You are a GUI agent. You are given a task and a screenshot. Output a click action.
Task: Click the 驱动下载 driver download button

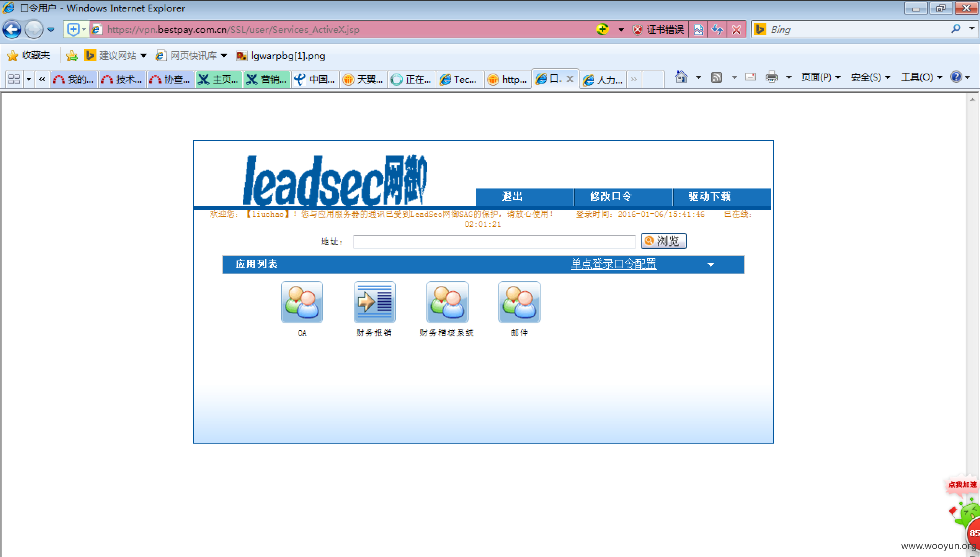[722, 197]
